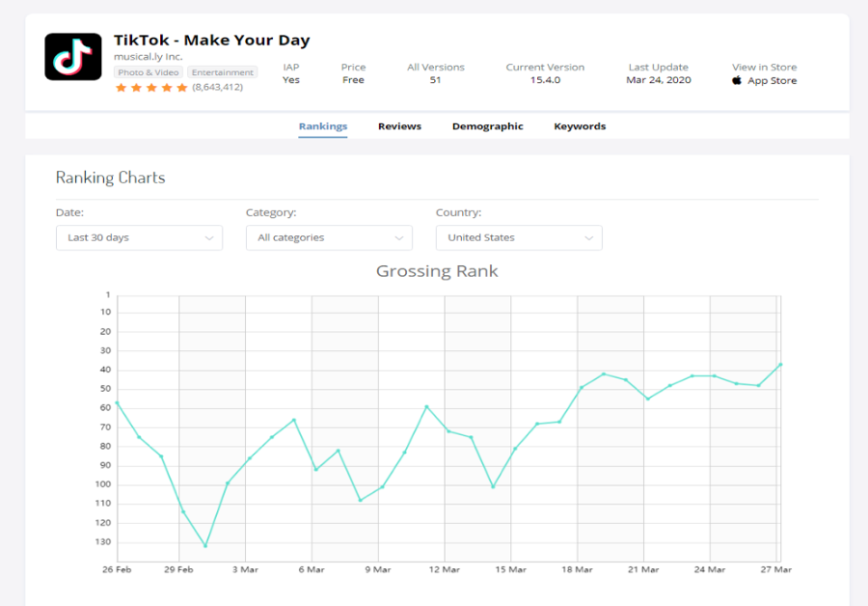
Task: Click the musical.ly Inc. developer name
Action: (147, 56)
